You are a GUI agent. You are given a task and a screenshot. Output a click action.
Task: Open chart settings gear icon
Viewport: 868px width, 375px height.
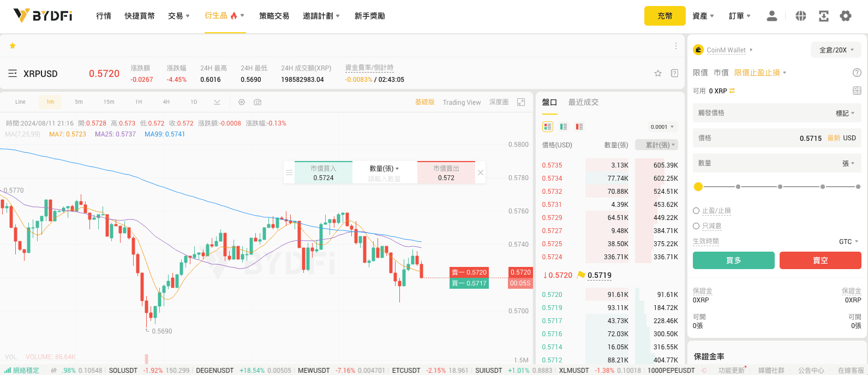pyautogui.click(x=242, y=102)
